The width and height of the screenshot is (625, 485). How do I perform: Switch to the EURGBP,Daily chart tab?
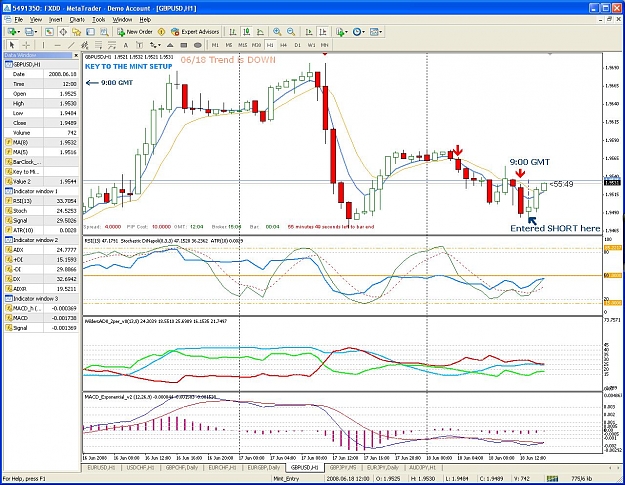263,467
